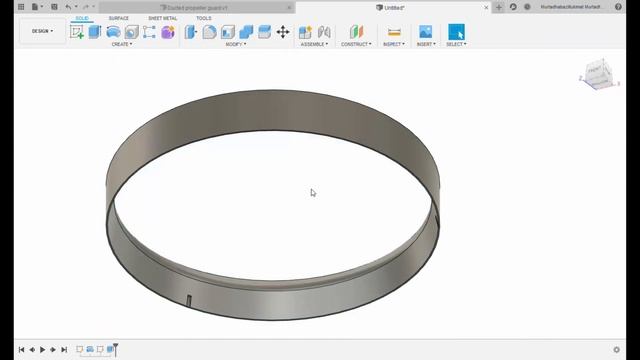This screenshot has width=640, height=360.
Task: Redo the last undone action
Action: click(x=85, y=7)
